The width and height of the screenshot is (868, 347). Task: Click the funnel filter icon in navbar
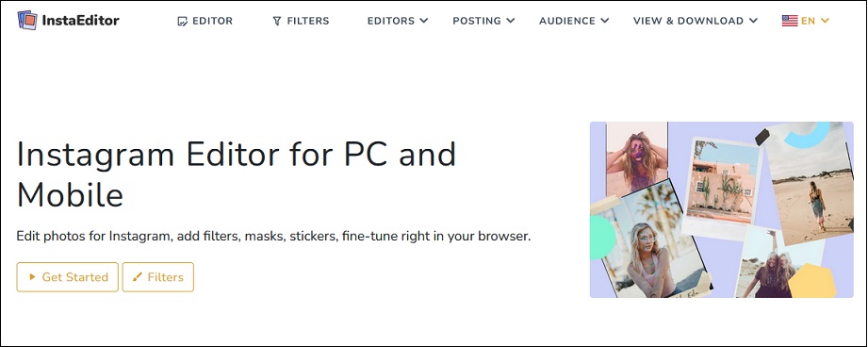[x=277, y=21]
